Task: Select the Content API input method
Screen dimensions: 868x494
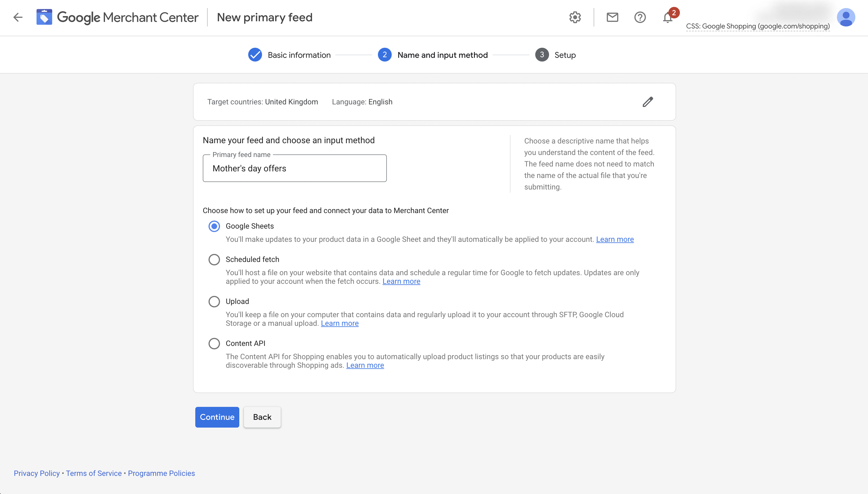Action: pos(214,343)
